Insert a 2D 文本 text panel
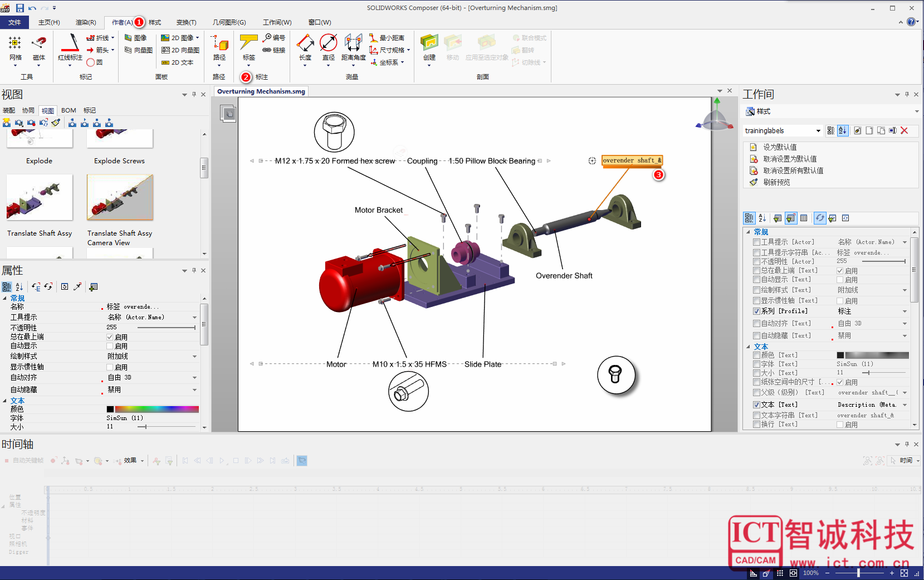The image size is (924, 580). pyautogui.click(x=177, y=62)
